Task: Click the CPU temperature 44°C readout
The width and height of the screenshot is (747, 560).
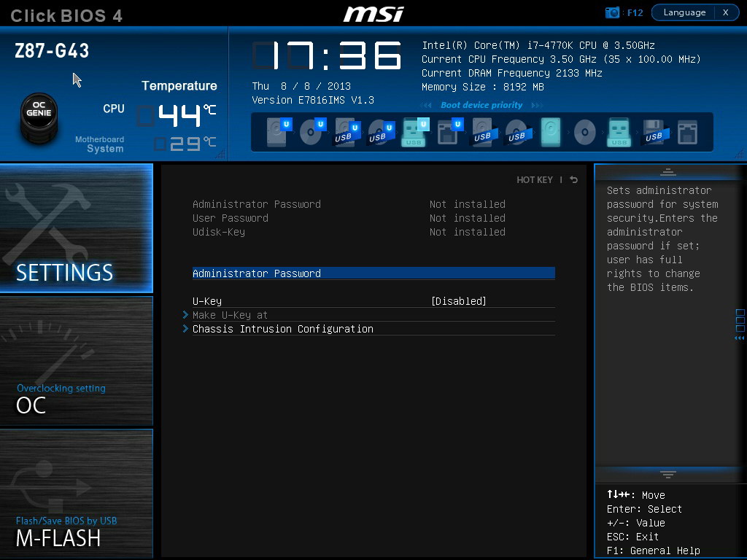Action: [177, 115]
